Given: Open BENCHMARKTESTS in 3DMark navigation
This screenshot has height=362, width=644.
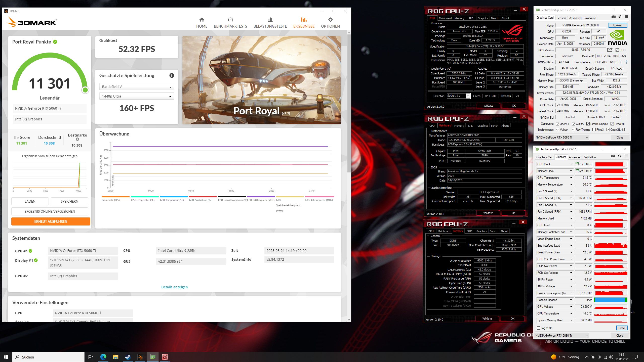Looking at the screenshot, I should [x=230, y=23].
